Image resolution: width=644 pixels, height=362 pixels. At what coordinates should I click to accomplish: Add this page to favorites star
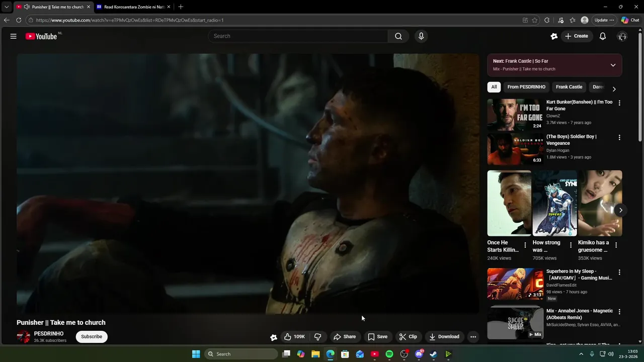(x=534, y=20)
